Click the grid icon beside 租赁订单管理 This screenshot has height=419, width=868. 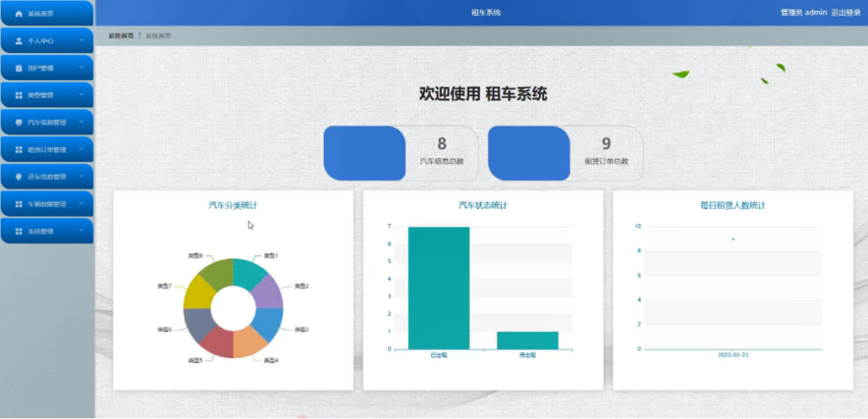[x=19, y=150]
